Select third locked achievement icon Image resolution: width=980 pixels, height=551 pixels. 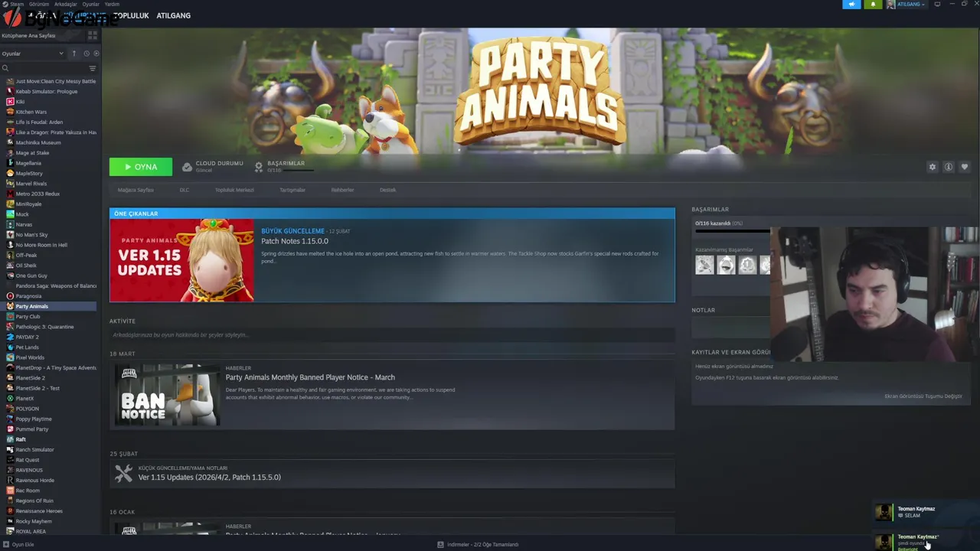747,265
